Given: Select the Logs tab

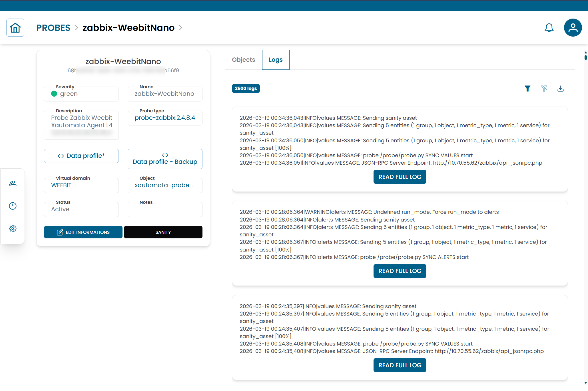Looking at the screenshot, I should point(276,60).
